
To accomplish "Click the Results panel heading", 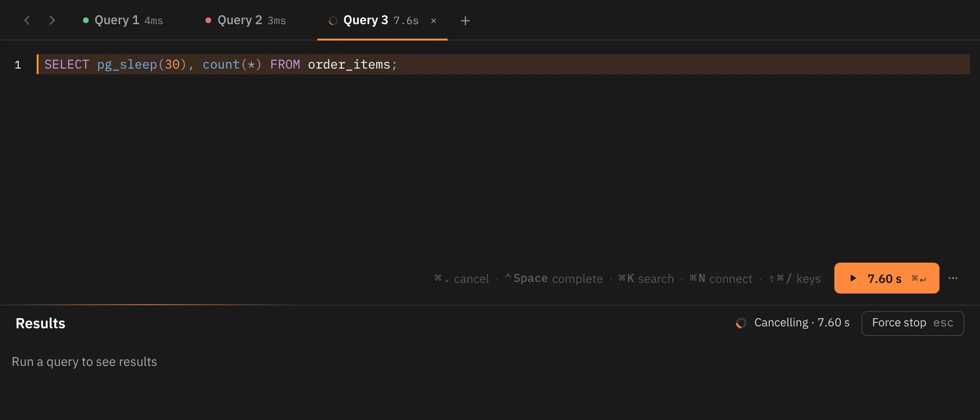I will [x=41, y=323].
